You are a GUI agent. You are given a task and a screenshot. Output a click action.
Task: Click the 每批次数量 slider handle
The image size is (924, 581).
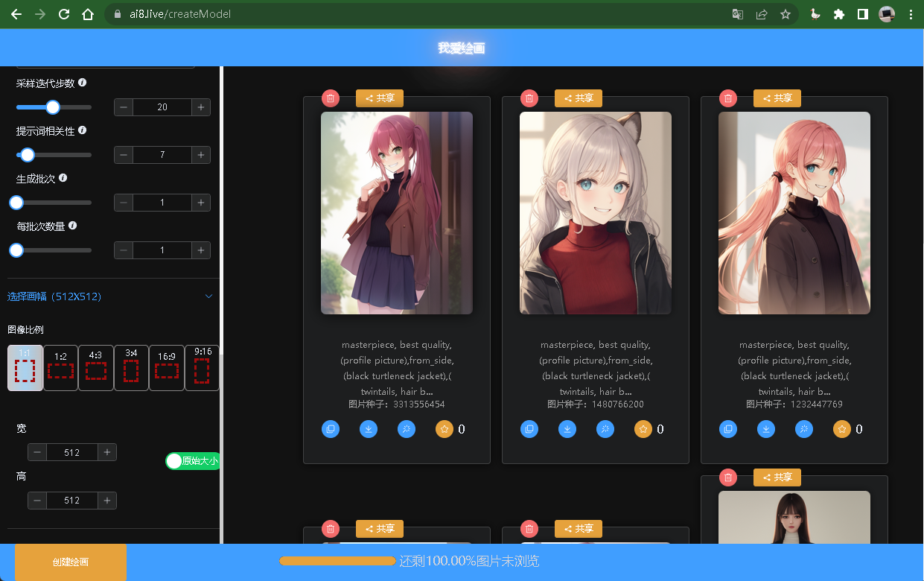[16, 250]
